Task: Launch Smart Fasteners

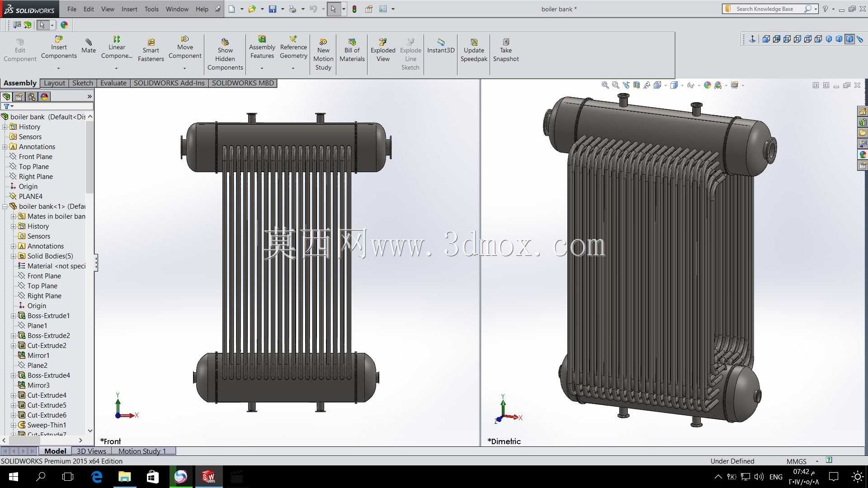Action: click(151, 50)
